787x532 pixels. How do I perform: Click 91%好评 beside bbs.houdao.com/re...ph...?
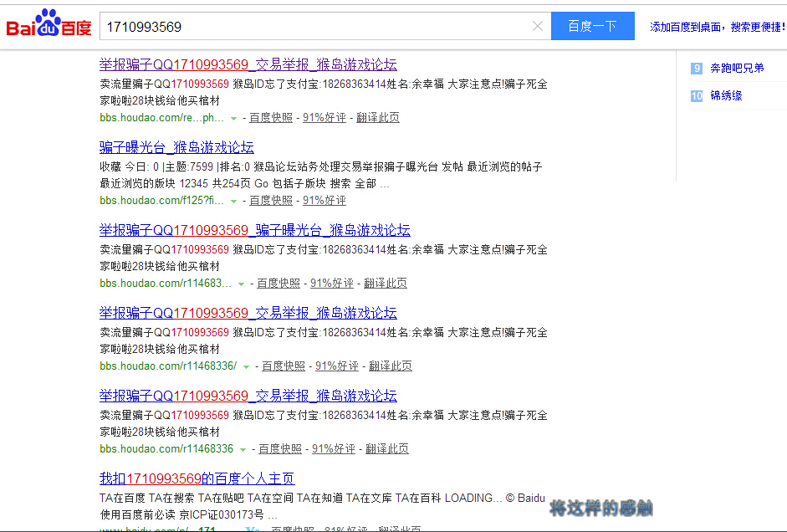(325, 118)
